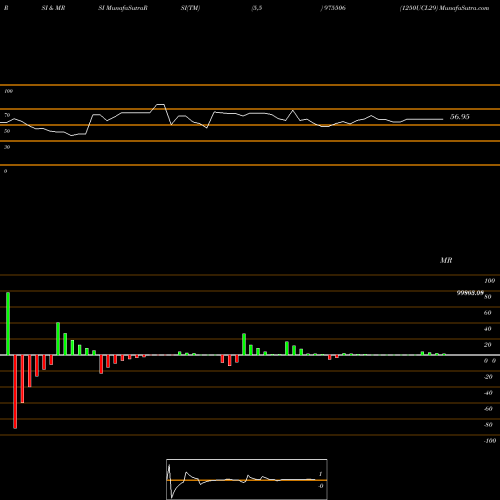This screenshot has width=500, height=500.
Task: Click the "SI & MR" header text
Action: pyautogui.click(x=53, y=8)
